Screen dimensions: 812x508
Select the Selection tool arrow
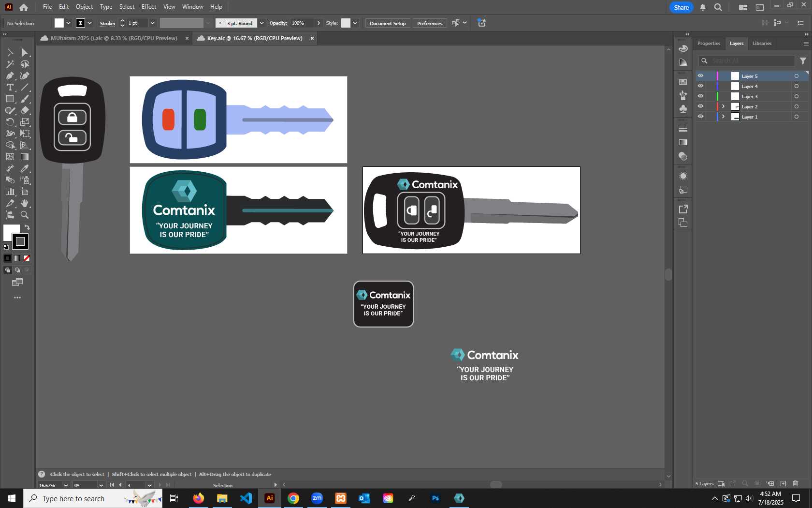tap(10, 52)
